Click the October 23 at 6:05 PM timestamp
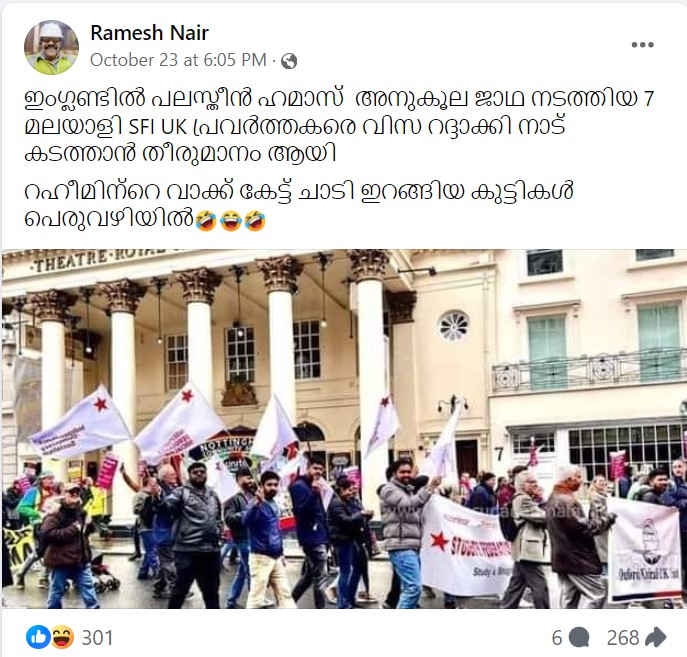Image resolution: width=687 pixels, height=657 pixels. click(178, 60)
